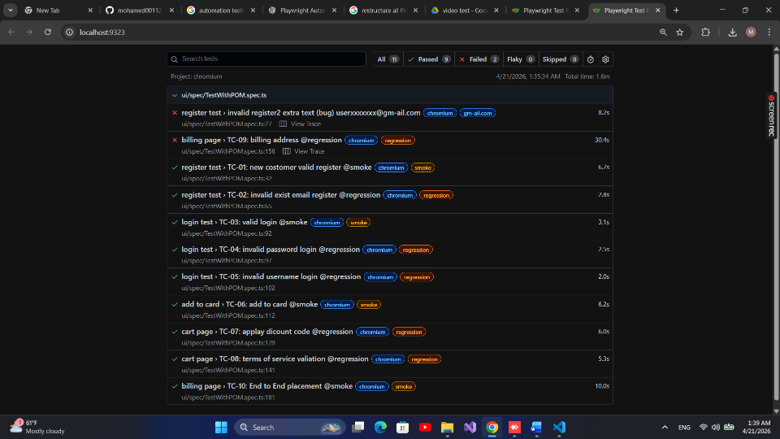Click red failed X icon on TC-09 row
This screenshot has height=439, width=780.
(175, 140)
